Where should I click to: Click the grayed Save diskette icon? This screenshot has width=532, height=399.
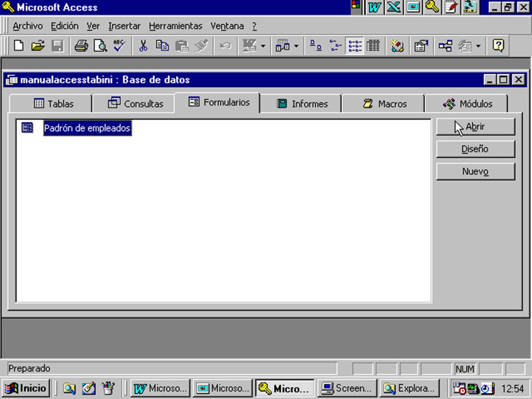[x=57, y=45]
